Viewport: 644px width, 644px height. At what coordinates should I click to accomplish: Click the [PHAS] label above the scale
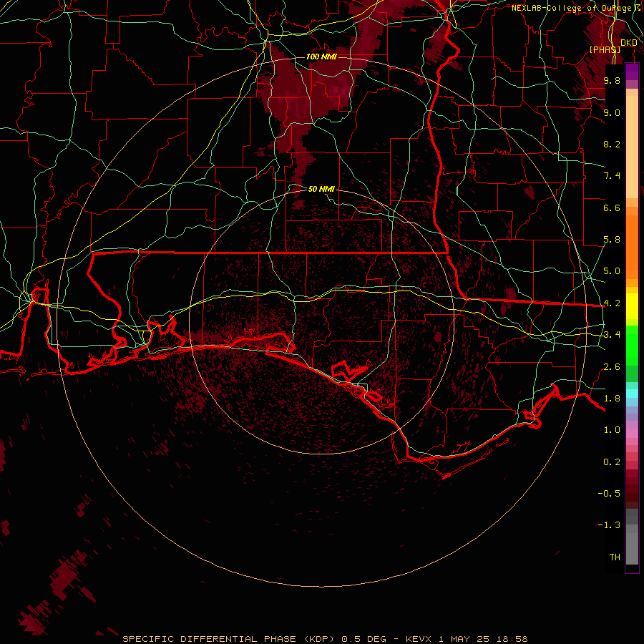pyautogui.click(x=605, y=49)
